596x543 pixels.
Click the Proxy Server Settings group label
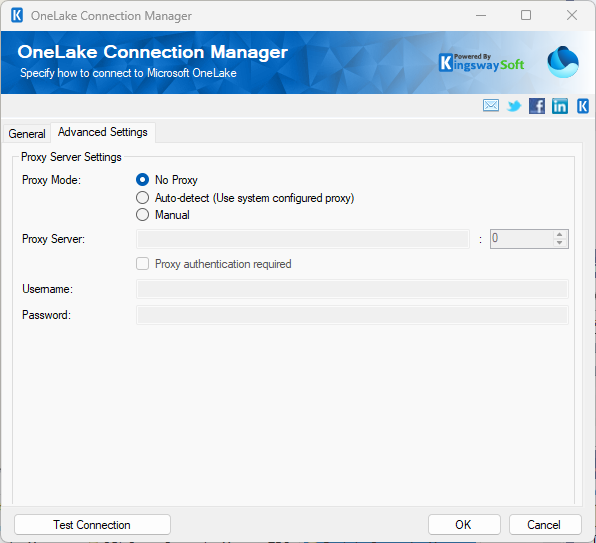tap(71, 157)
